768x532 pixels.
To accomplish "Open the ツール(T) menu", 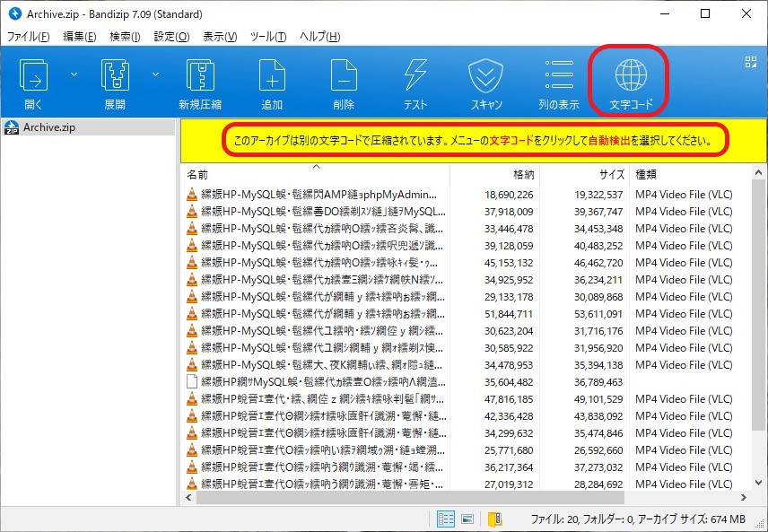I will (x=268, y=37).
